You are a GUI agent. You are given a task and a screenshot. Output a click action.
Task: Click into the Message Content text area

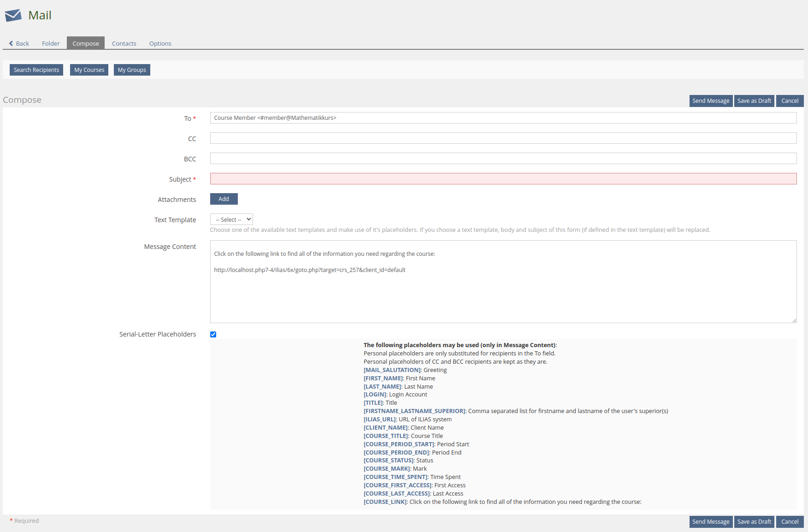pos(503,295)
